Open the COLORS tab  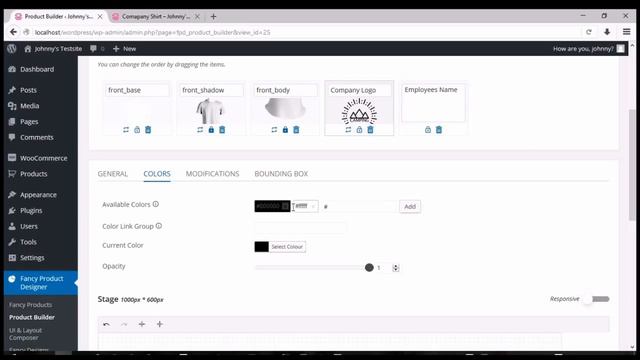click(157, 174)
